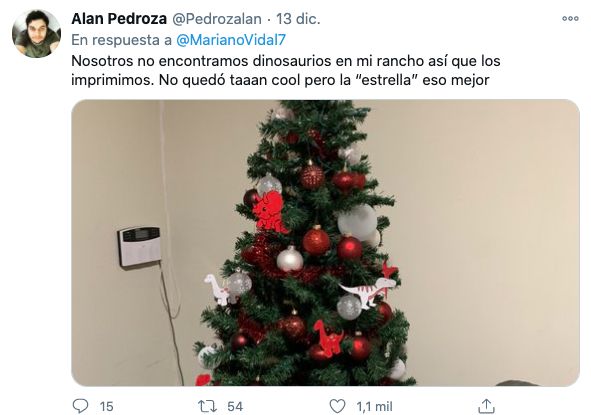Viewport: 591px width, 415px height.
Task: Click the tweet text about dinosaurios
Action: pos(286,70)
